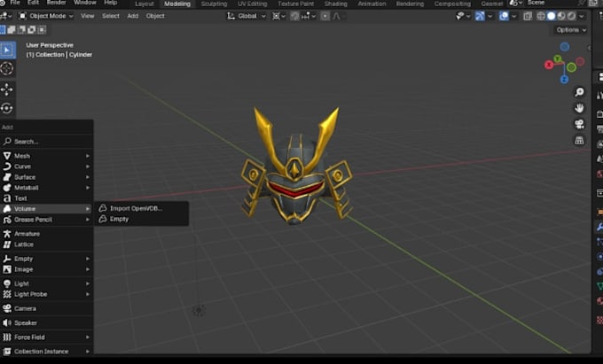Click the Text icon in Add menu
Screen dimensions: 603x364
pyautogui.click(x=7, y=198)
